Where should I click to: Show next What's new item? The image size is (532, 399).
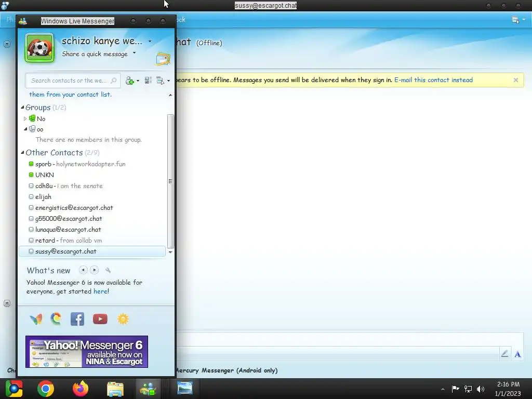point(95,270)
